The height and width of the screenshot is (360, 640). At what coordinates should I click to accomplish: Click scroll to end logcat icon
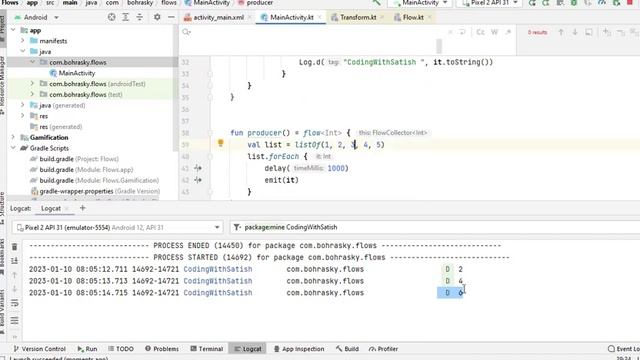pos(14,260)
